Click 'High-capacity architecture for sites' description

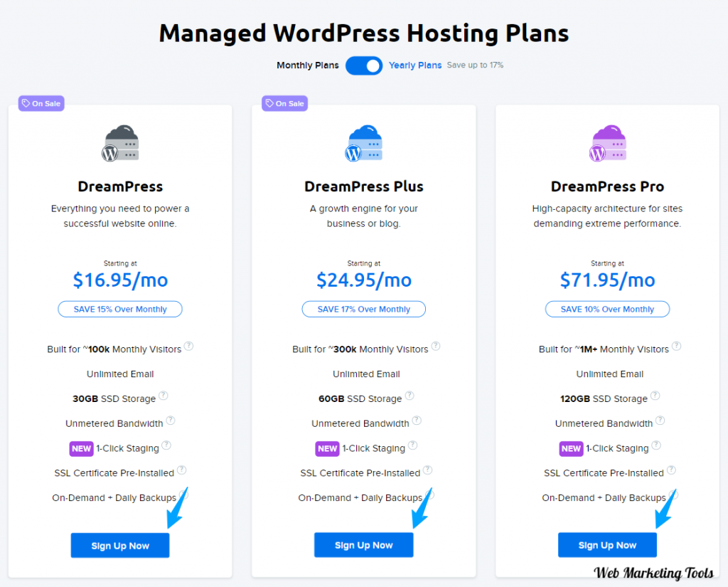(x=607, y=208)
